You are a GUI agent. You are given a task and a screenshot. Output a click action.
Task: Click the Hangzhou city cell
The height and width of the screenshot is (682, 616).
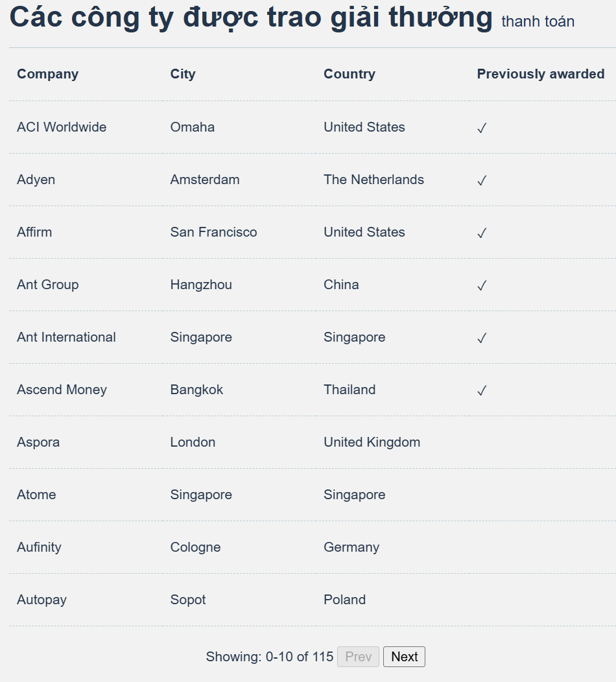(201, 285)
